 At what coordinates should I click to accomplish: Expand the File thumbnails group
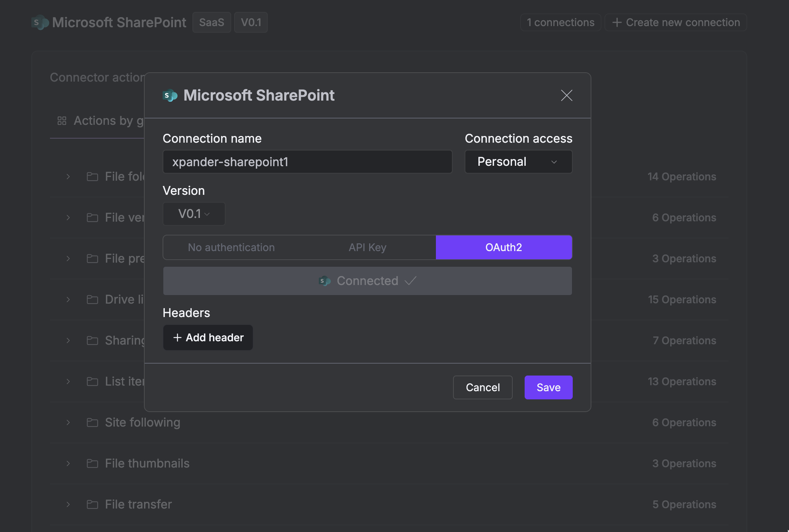pyautogui.click(x=68, y=463)
